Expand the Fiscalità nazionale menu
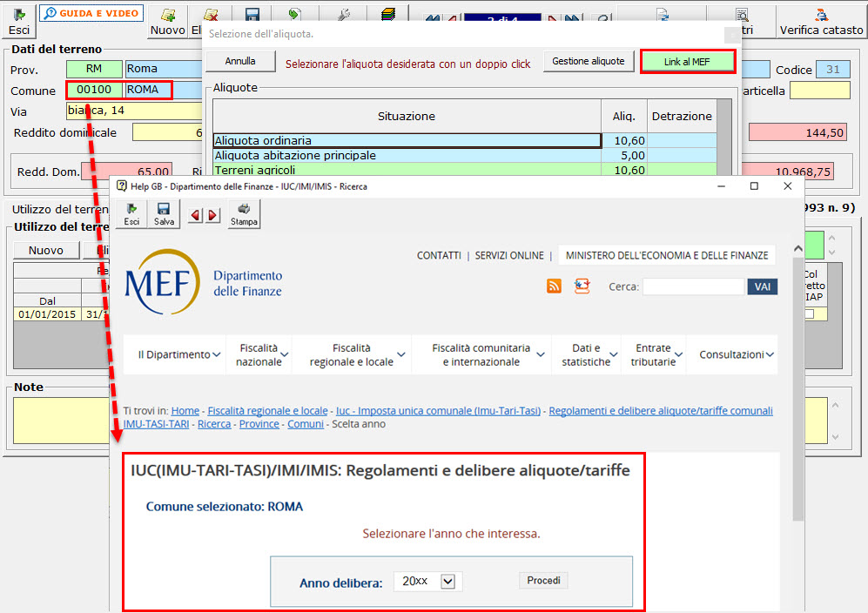Viewport: 868px width, 613px height. tap(261, 354)
